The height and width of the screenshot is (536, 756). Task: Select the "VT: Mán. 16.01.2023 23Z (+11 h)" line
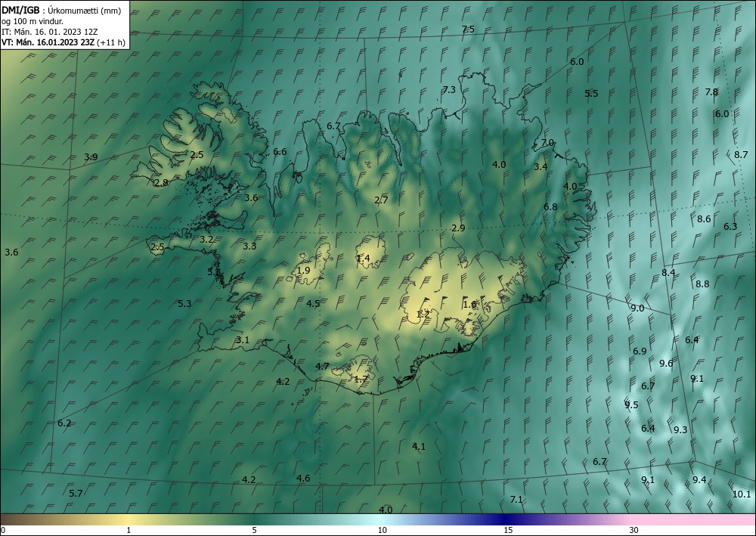(64, 42)
